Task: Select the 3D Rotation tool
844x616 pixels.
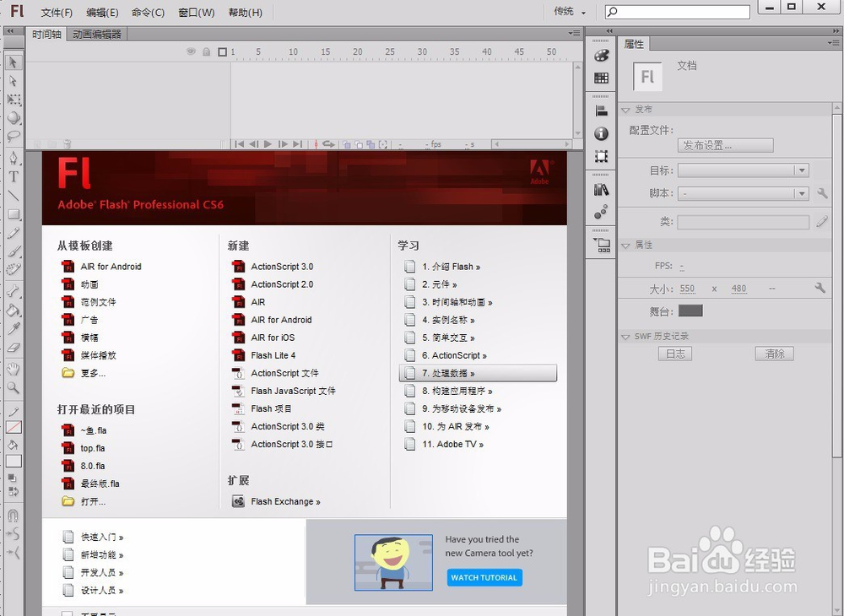Action: [x=14, y=118]
